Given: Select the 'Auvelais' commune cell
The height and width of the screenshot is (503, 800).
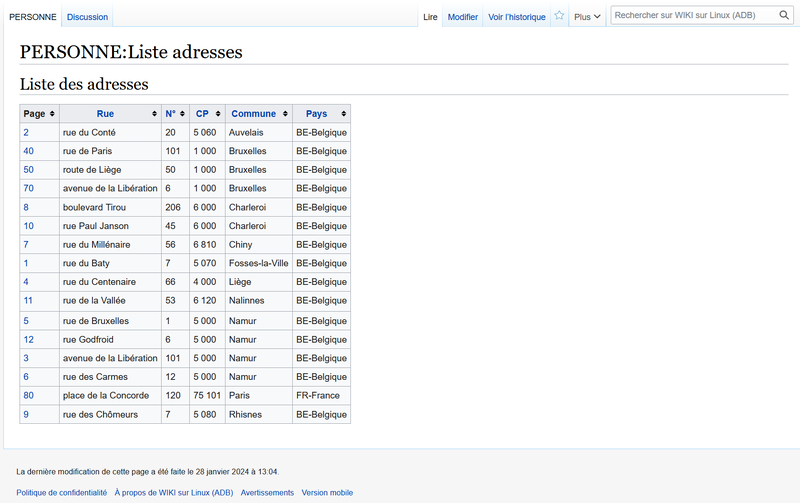Looking at the screenshot, I should [x=259, y=133].
